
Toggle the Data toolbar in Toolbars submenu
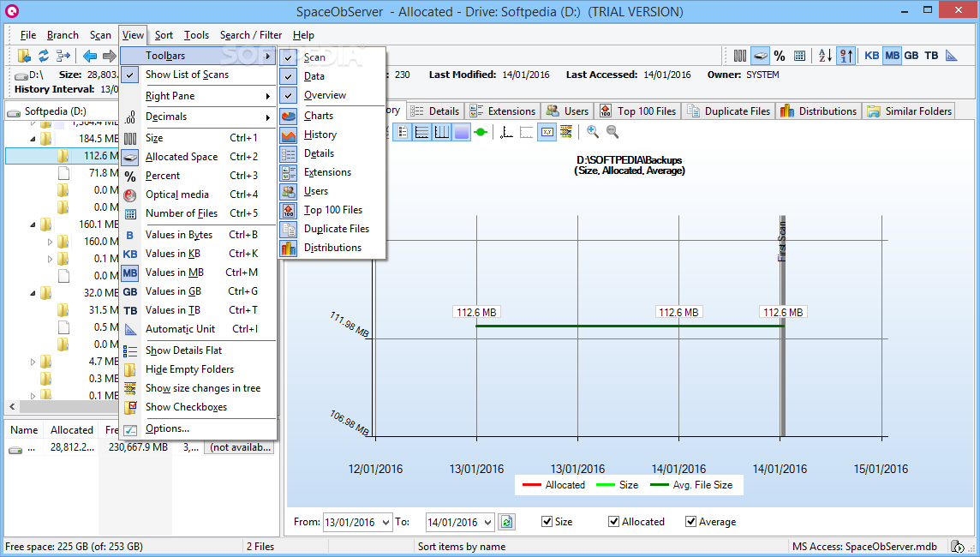click(332, 76)
